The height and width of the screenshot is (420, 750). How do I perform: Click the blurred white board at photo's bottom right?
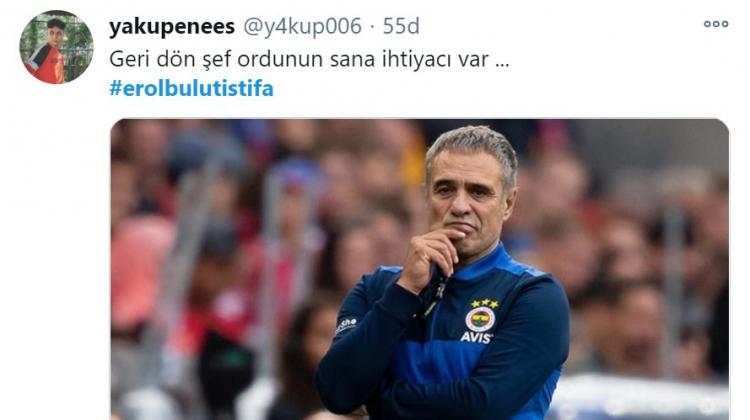[639, 397]
